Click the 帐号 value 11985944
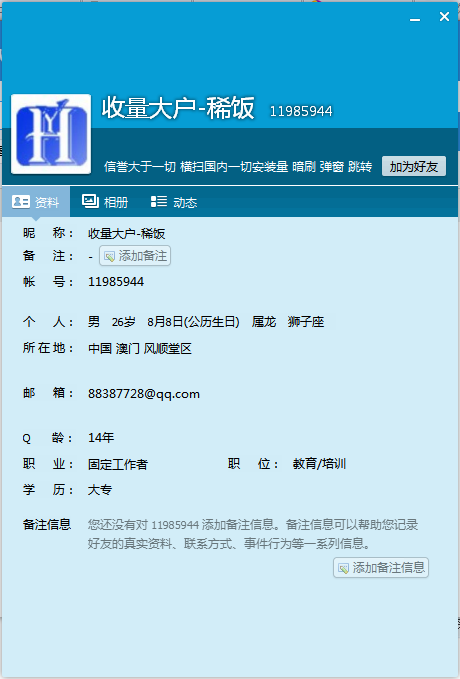This screenshot has width=460, height=679. coord(116,282)
